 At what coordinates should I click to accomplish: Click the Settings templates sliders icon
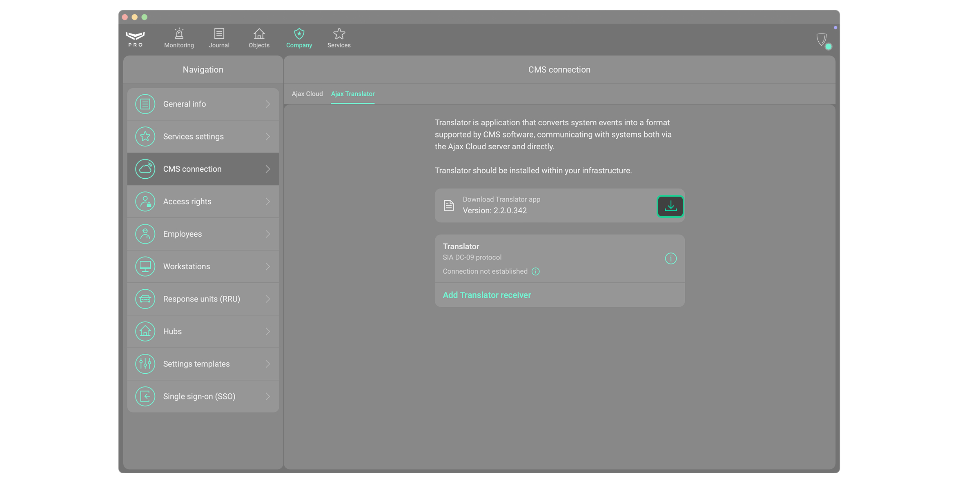pos(145,364)
